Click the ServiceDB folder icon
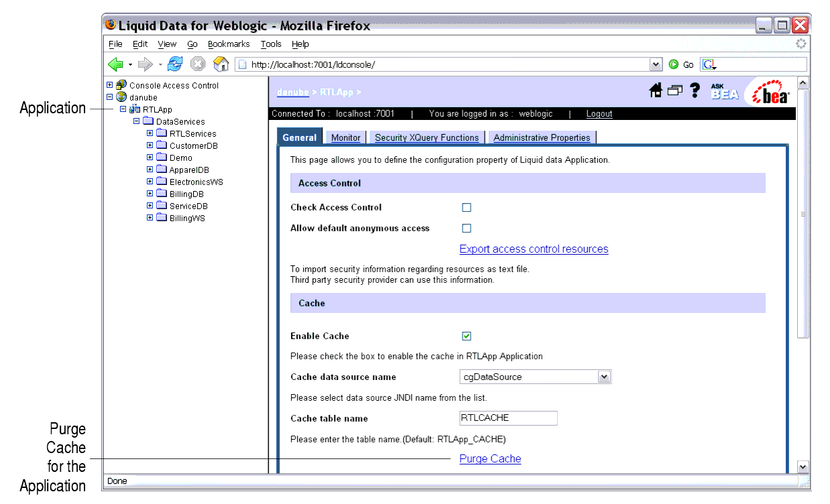Viewport: 830px width, 504px height. point(162,206)
